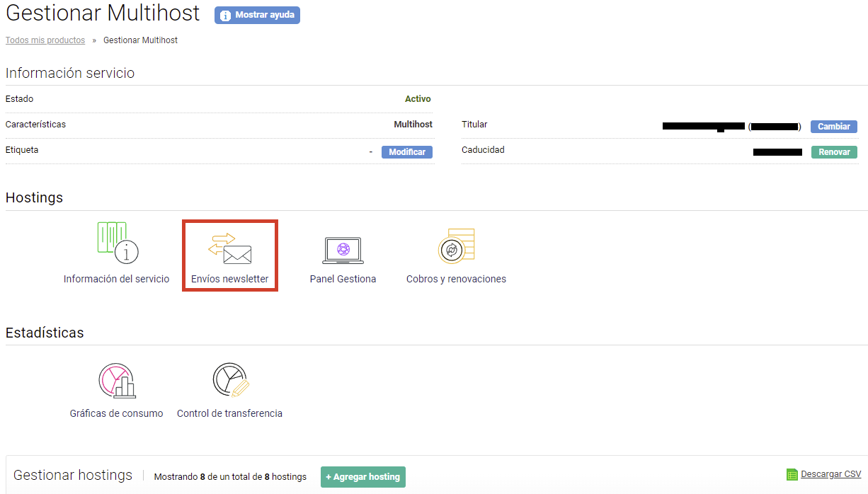Image resolution: width=868 pixels, height=494 pixels.
Task: Click the Información servicio heading
Action: click(x=70, y=74)
